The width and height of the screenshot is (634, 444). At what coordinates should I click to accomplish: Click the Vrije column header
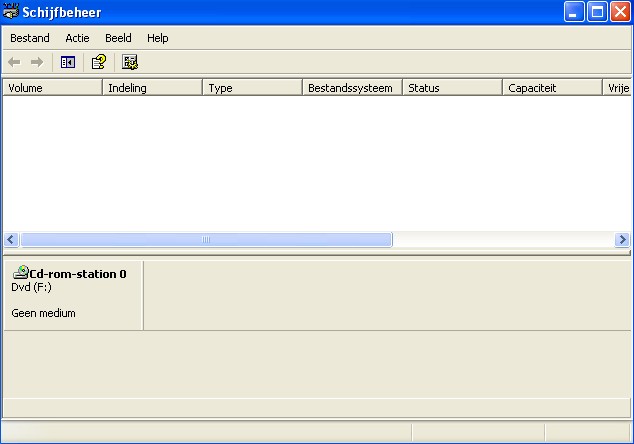point(617,88)
